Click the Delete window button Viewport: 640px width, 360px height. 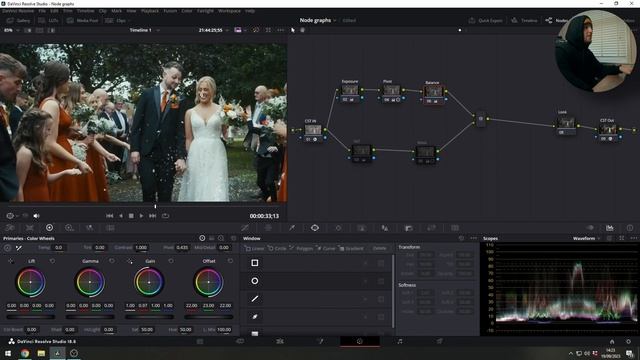pyautogui.click(x=379, y=248)
